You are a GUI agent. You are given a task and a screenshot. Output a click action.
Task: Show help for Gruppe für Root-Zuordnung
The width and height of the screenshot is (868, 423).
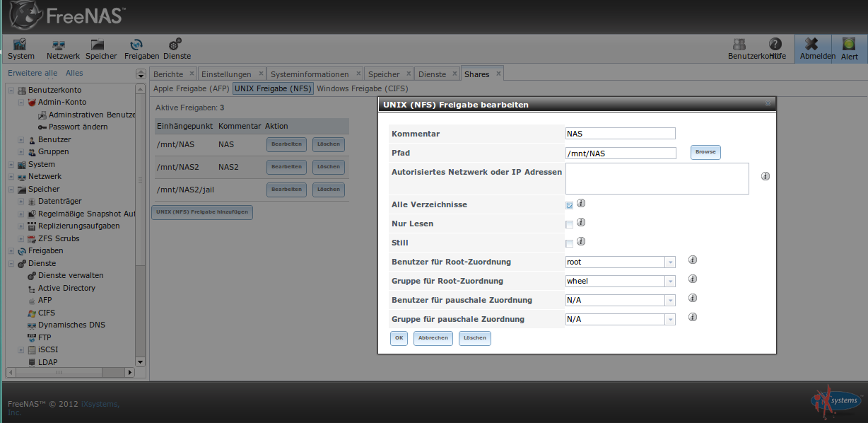(693, 279)
